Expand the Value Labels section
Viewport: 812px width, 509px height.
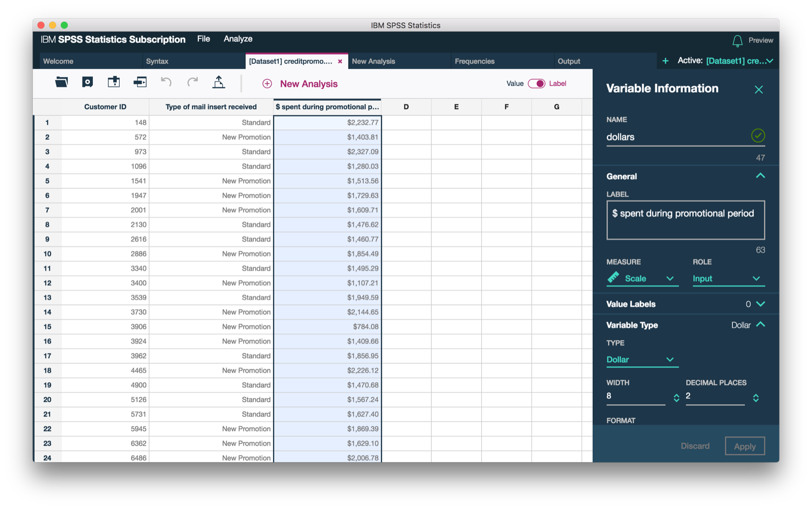point(760,304)
